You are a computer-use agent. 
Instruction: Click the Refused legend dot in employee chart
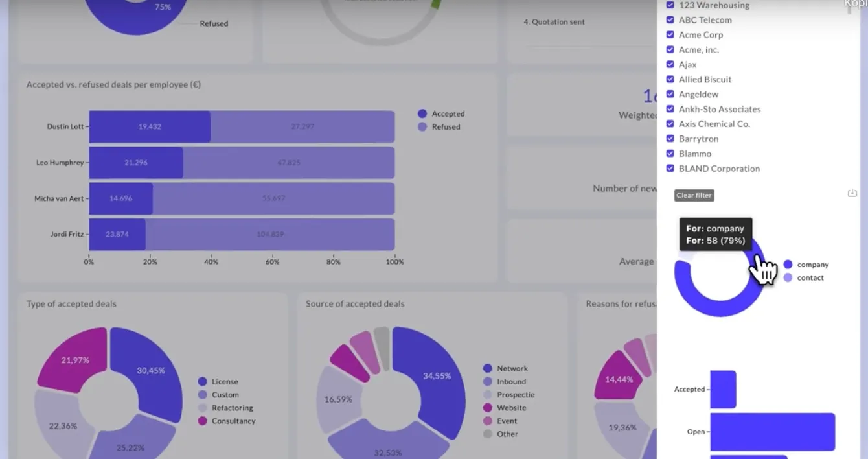(x=422, y=127)
